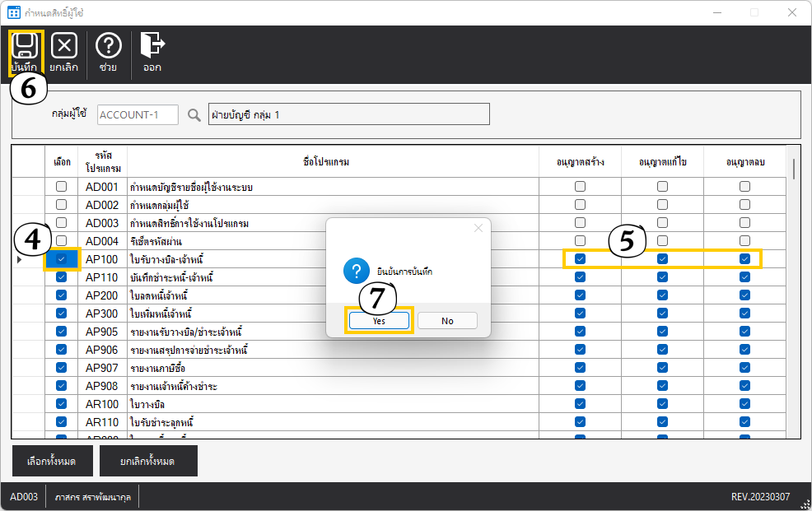Open Help (ช่วย) question mark icon
The width and height of the screenshot is (812, 511).
point(108,47)
